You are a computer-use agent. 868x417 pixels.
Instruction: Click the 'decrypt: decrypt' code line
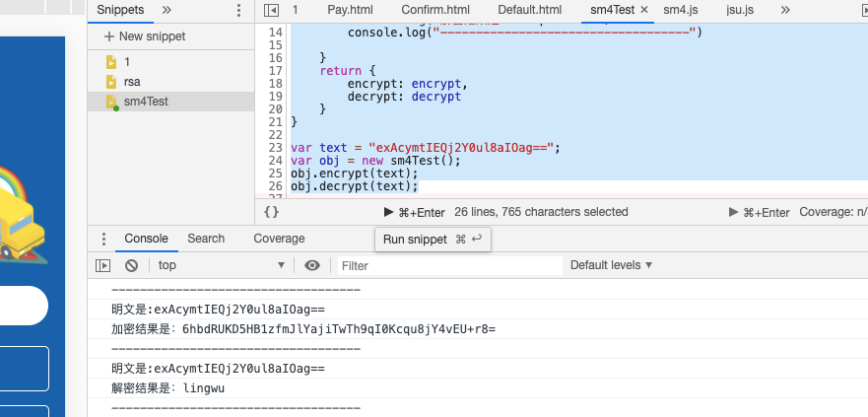click(x=404, y=97)
